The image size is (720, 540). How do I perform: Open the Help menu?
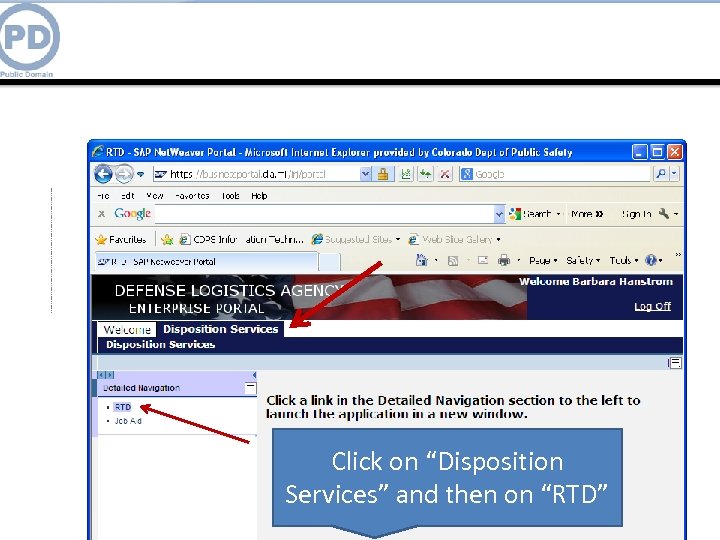[x=259, y=196]
